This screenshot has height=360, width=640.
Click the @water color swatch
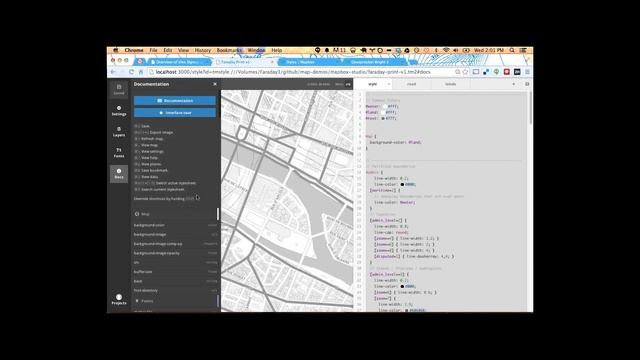click(384, 106)
